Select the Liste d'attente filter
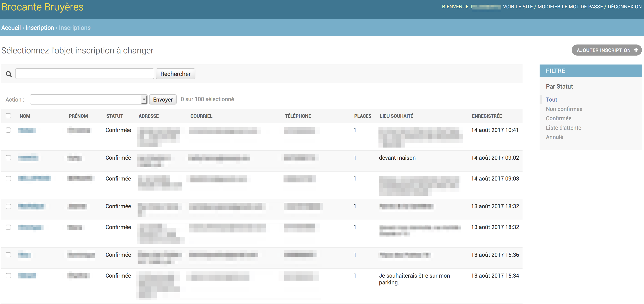The image size is (644, 304). coord(563,128)
